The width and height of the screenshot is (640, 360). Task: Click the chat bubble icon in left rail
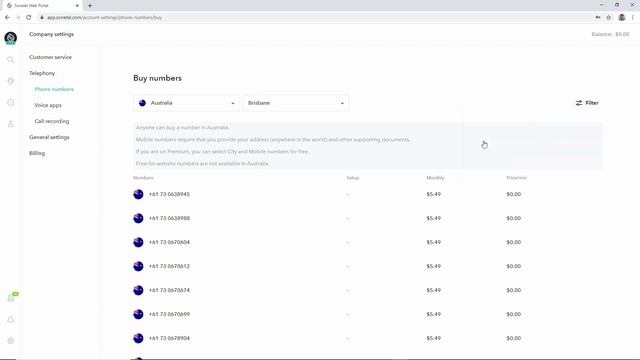(x=11, y=102)
